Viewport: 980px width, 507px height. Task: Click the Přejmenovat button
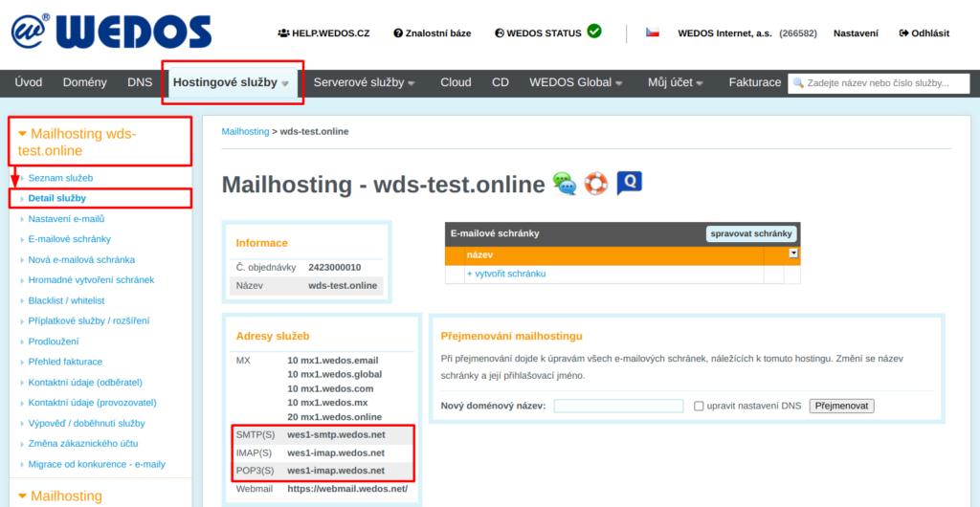click(842, 406)
